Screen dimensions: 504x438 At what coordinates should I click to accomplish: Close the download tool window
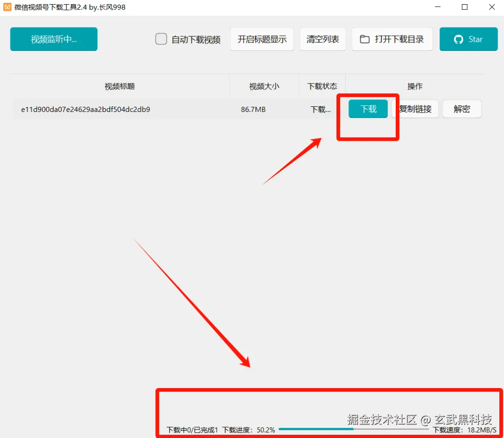(492, 7)
